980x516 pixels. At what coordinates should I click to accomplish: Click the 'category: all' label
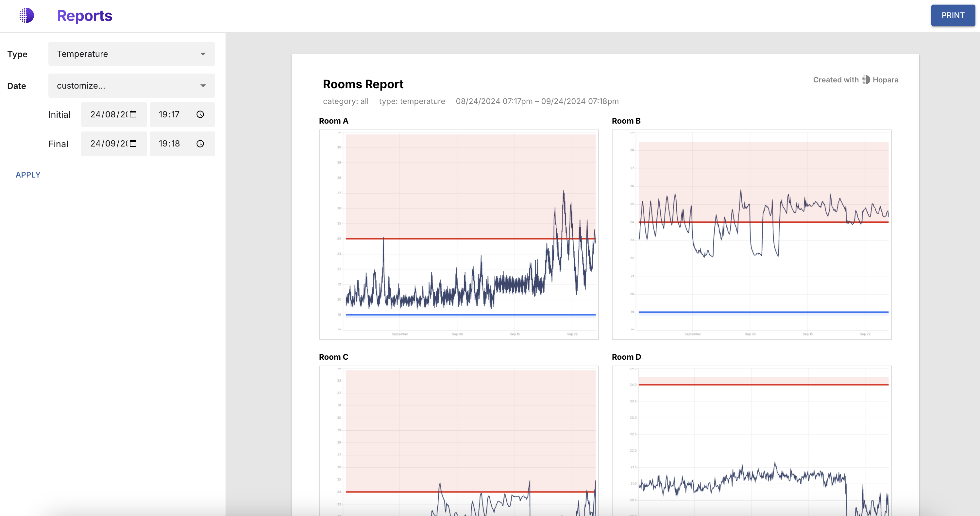pyautogui.click(x=346, y=101)
